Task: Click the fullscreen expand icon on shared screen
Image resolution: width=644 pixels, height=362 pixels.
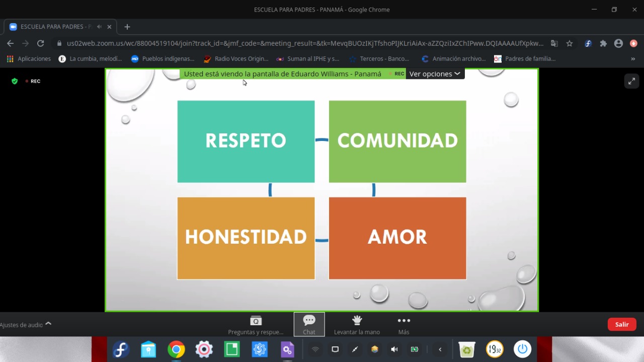Action: [631, 81]
